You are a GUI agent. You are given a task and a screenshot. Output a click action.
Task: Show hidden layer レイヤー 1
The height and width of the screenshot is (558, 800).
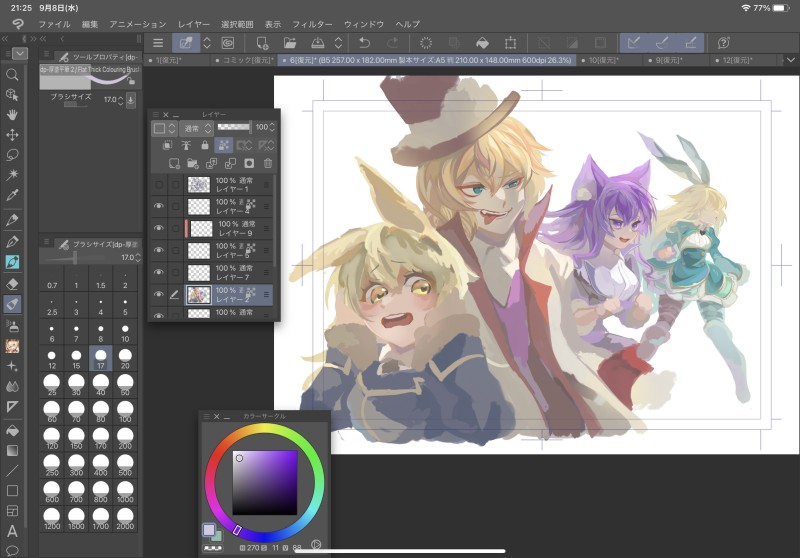(159, 184)
